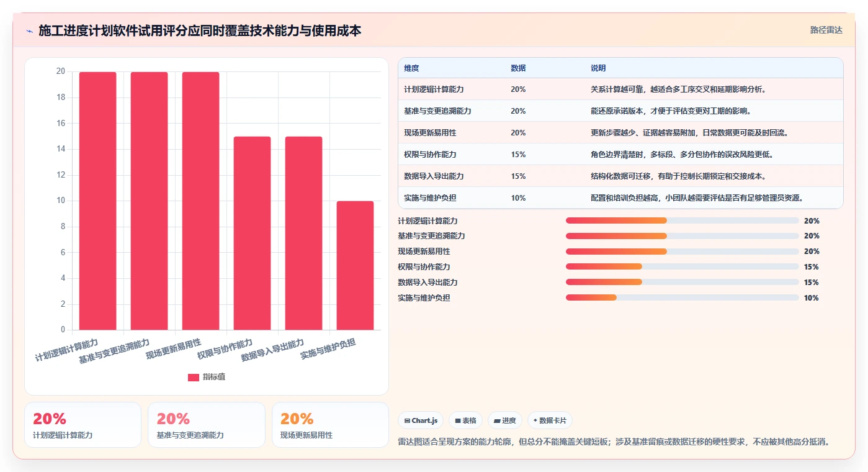The height and width of the screenshot is (472, 868).
Task: Click the description starting 结构化数据可迁移
Action: click(678, 176)
